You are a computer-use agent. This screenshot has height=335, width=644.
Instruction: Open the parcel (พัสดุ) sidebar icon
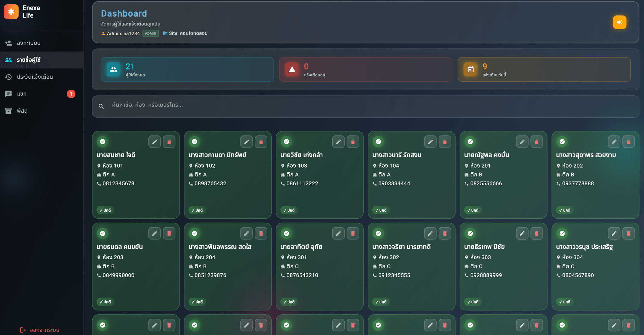[8, 111]
